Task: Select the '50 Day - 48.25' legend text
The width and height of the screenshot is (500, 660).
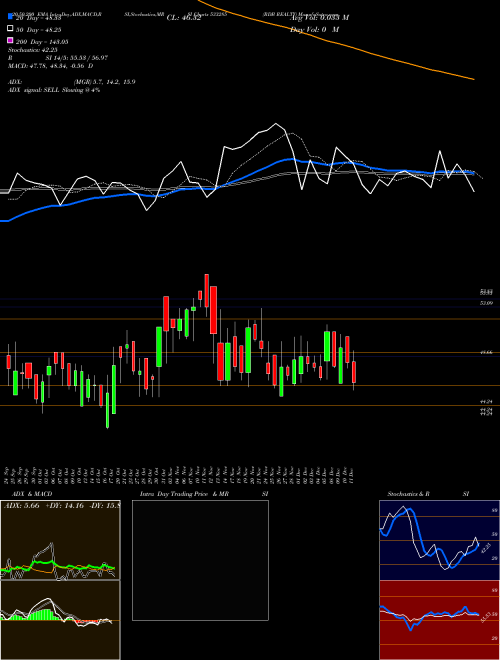Action: point(39,30)
